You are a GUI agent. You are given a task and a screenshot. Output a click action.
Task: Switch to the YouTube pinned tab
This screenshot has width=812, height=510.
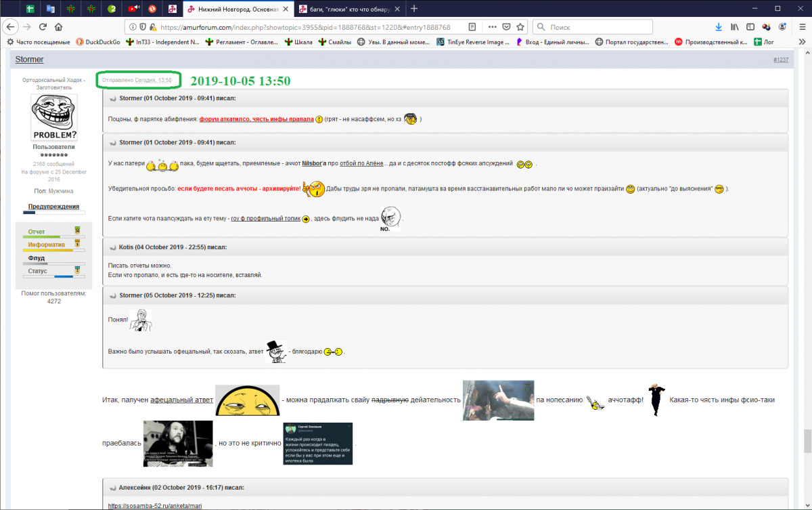(x=133, y=9)
